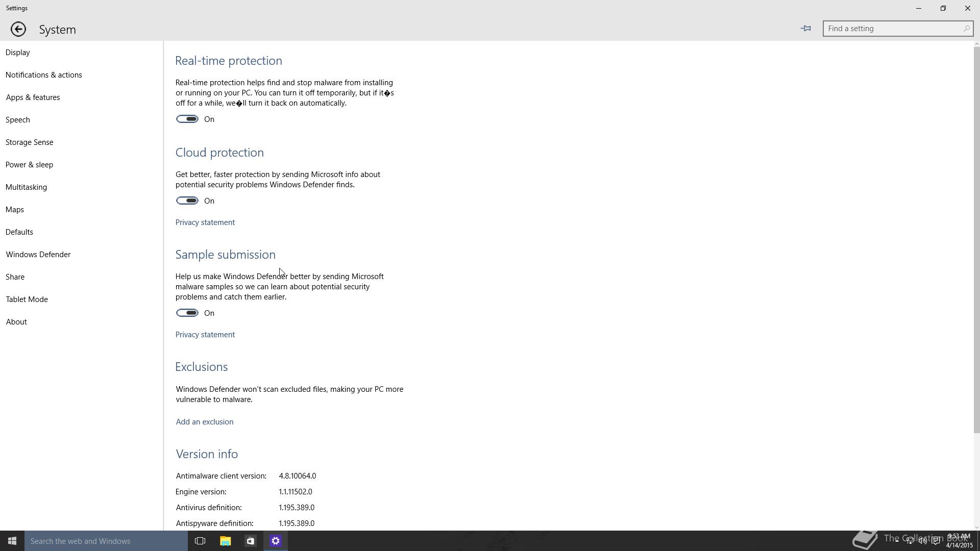Click the Version info heading
This screenshot has height=551, width=980.
tap(207, 454)
